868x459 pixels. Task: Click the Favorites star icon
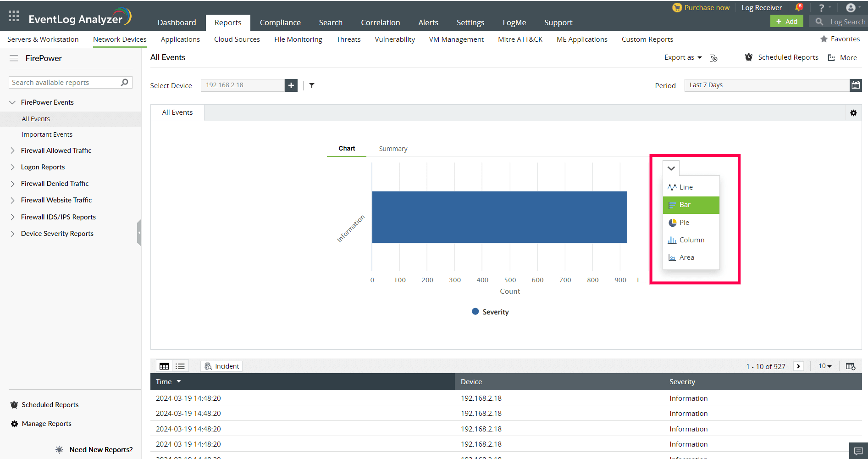[824, 39]
